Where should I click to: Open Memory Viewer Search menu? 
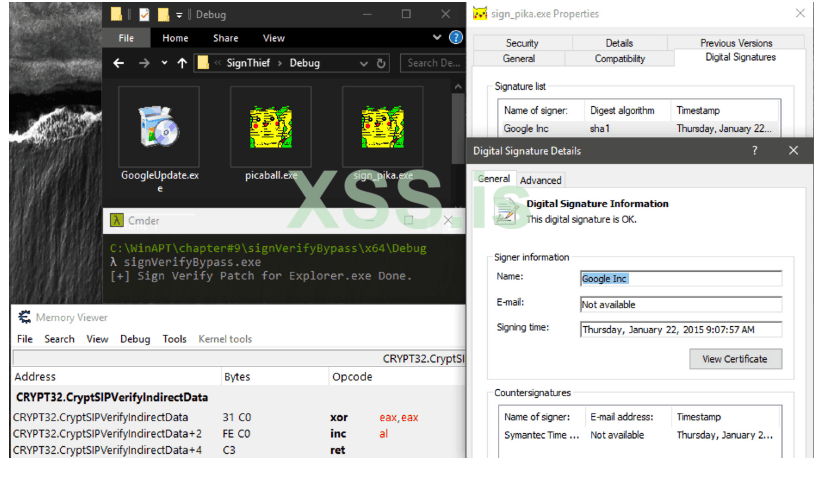click(x=59, y=339)
